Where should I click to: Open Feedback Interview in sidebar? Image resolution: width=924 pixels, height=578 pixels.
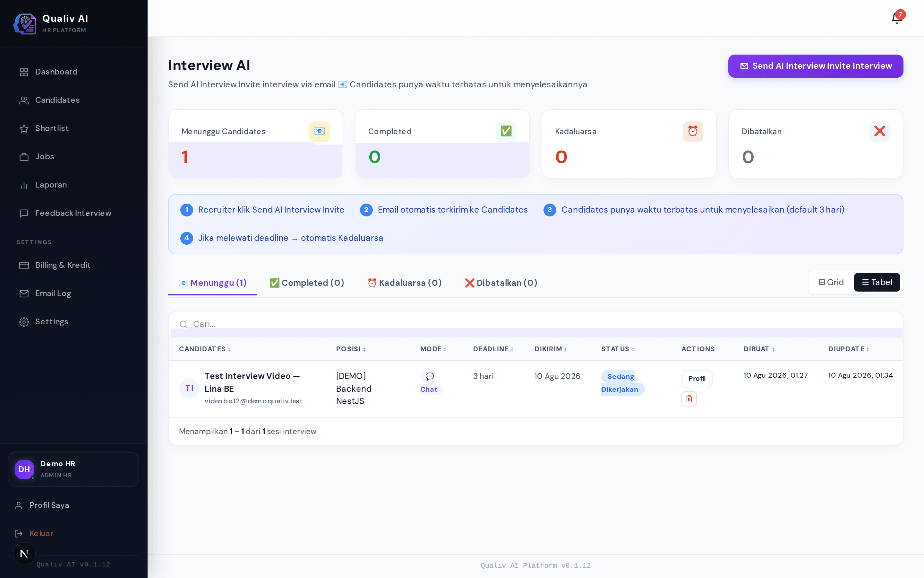tap(74, 213)
